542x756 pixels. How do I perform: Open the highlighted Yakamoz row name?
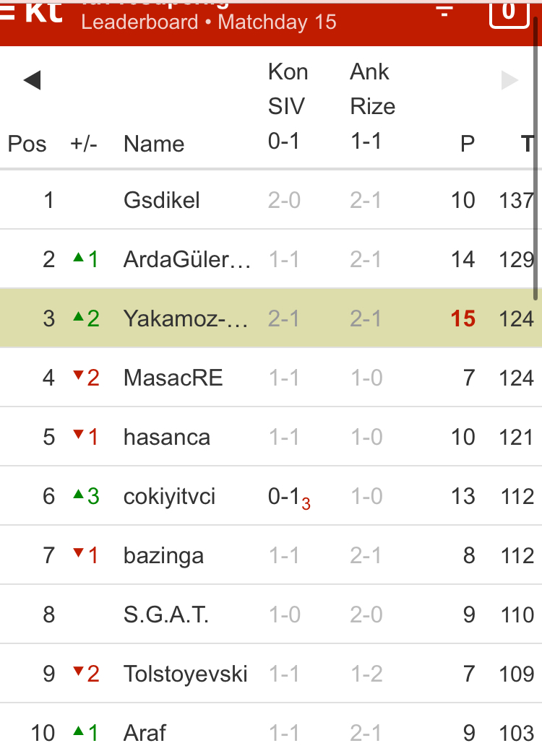point(186,318)
